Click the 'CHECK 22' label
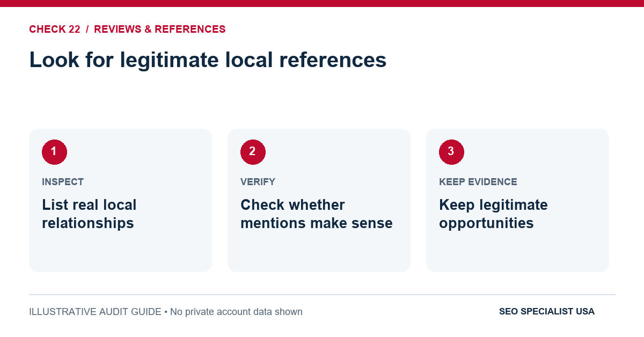The height and width of the screenshot is (337, 644). [55, 30]
